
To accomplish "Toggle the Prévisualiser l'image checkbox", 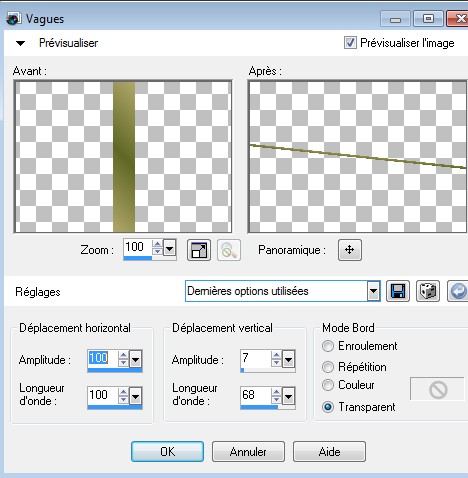I will [x=350, y=43].
